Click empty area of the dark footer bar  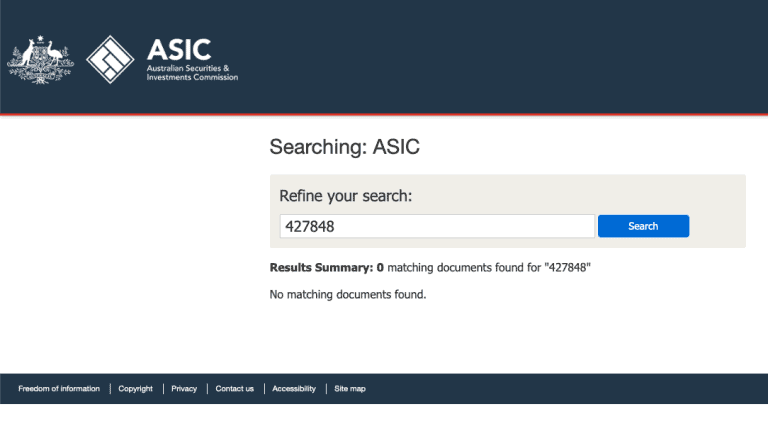[563, 389]
